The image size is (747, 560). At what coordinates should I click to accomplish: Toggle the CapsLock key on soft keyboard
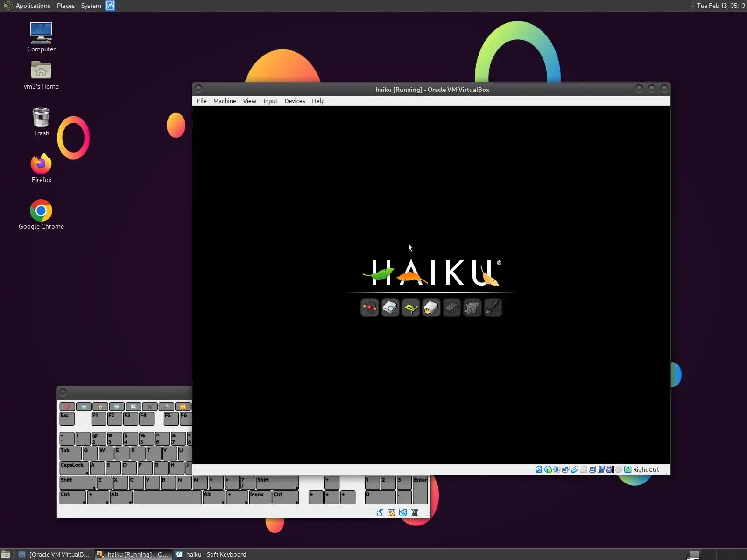[74, 468]
